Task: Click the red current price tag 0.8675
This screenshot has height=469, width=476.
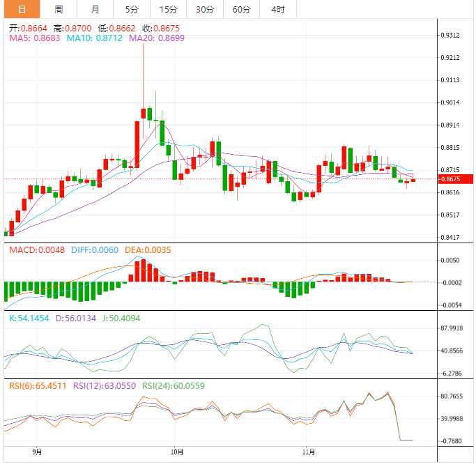Action: point(456,179)
